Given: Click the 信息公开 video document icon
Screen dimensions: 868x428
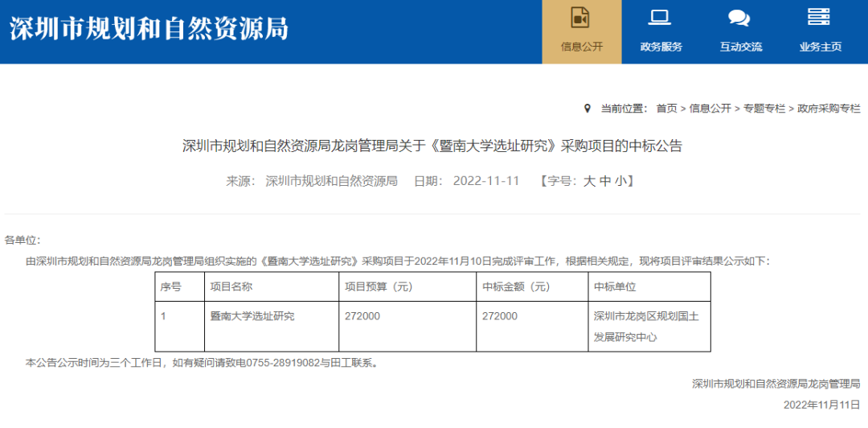Looking at the screenshot, I should 579,18.
